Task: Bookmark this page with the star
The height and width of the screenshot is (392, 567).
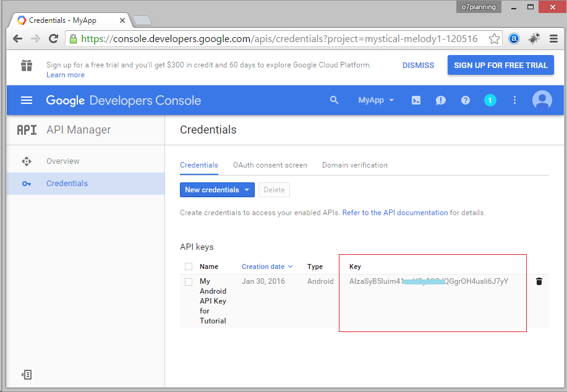Action: pyautogui.click(x=494, y=39)
